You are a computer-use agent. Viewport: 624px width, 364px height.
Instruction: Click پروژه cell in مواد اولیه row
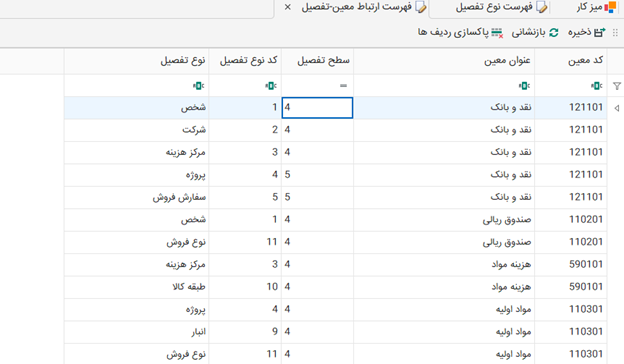pyautogui.click(x=136, y=309)
